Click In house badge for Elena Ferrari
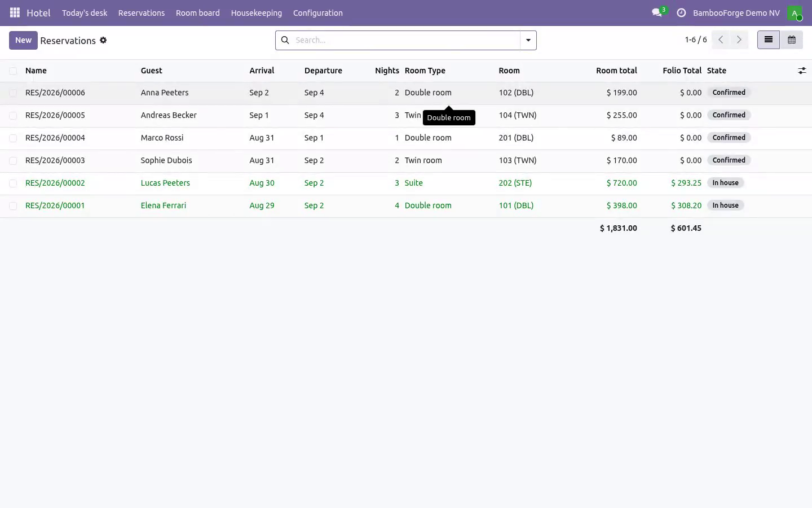The width and height of the screenshot is (812, 508). point(725,205)
